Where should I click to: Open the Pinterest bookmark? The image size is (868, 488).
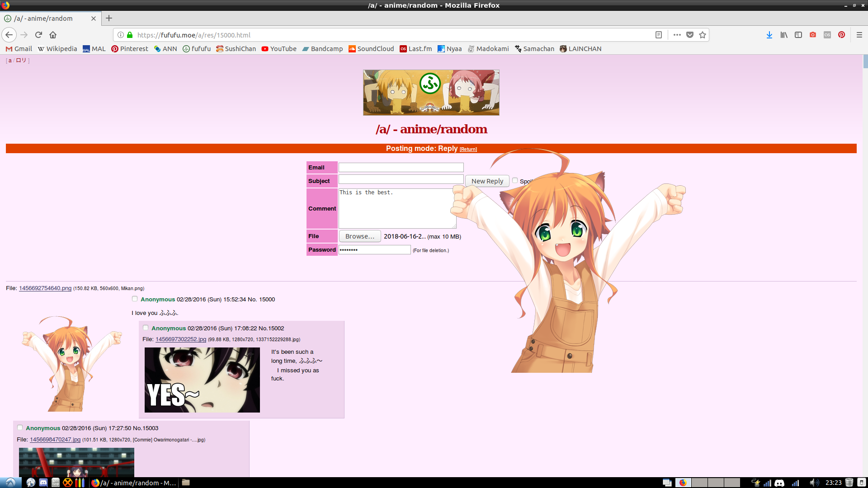[x=130, y=49]
